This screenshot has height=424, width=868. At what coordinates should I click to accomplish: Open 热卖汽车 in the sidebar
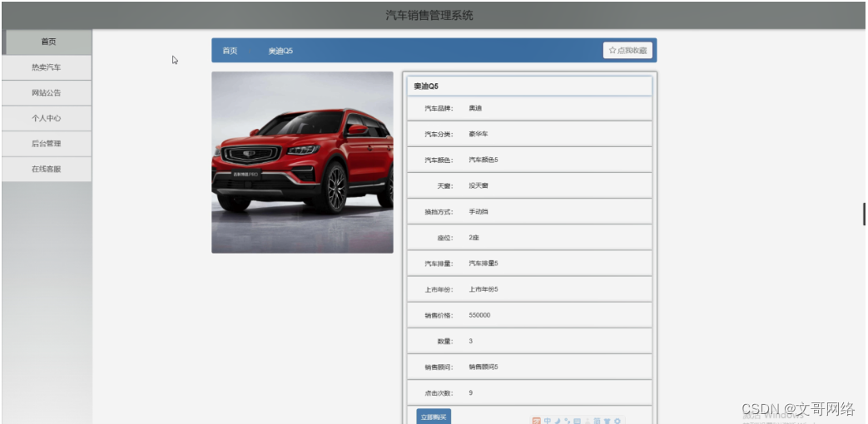tap(47, 67)
